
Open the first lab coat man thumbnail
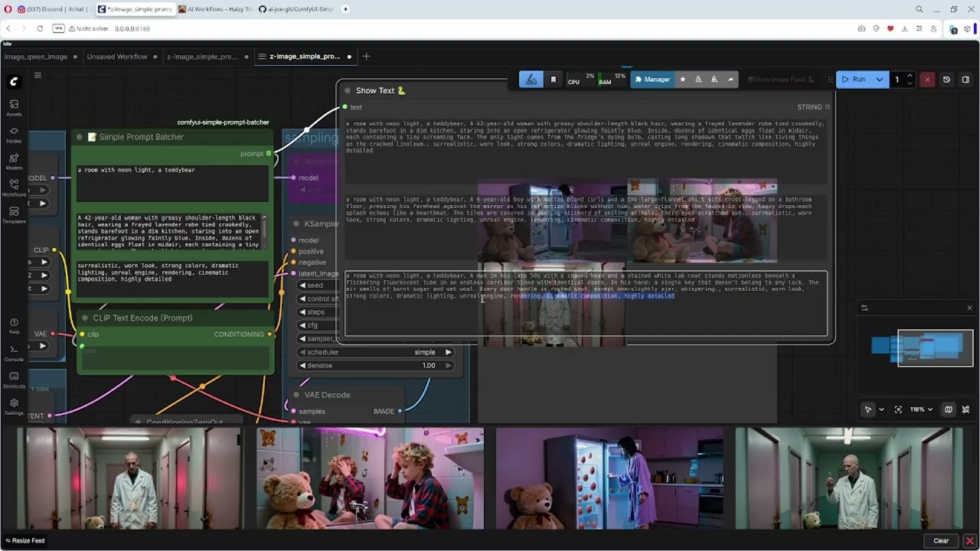coord(131,478)
